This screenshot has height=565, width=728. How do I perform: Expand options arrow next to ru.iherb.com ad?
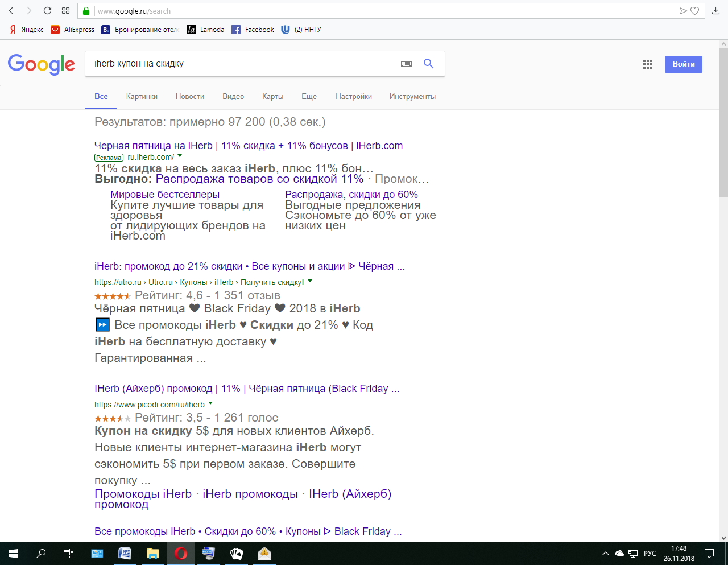(x=180, y=156)
